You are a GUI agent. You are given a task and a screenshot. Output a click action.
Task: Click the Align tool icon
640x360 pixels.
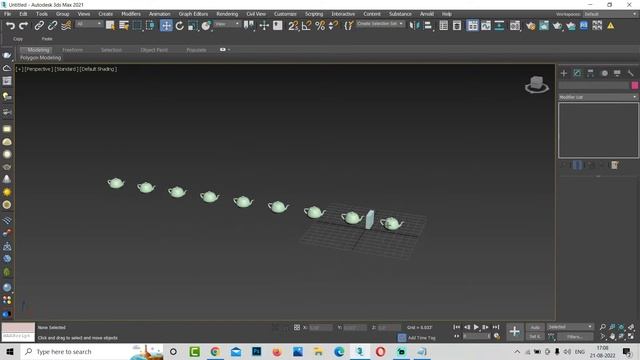tap(427, 26)
